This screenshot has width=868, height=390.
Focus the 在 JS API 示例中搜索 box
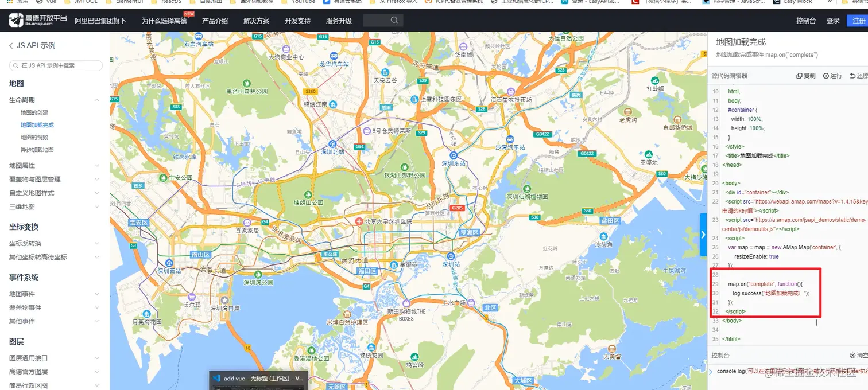point(56,65)
